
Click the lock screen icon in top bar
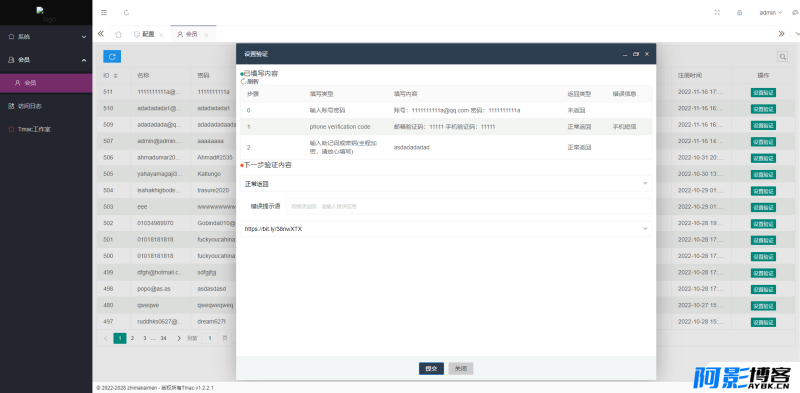click(x=739, y=12)
